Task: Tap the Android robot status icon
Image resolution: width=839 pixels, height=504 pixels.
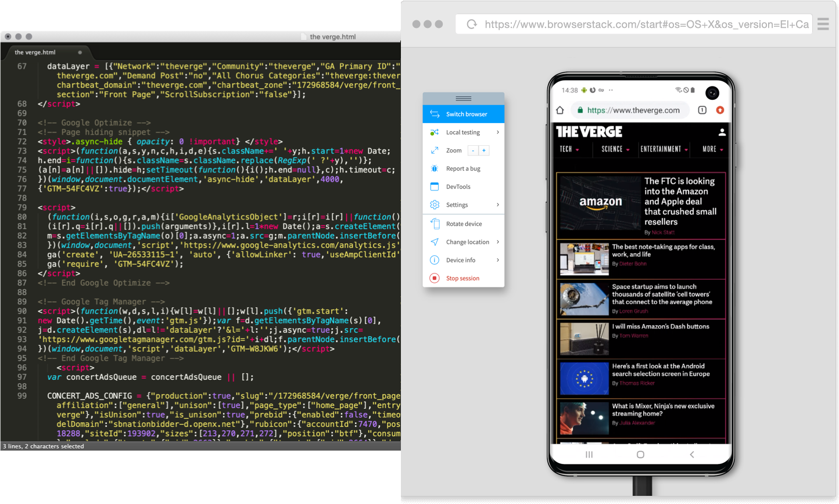Action: tap(584, 90)
